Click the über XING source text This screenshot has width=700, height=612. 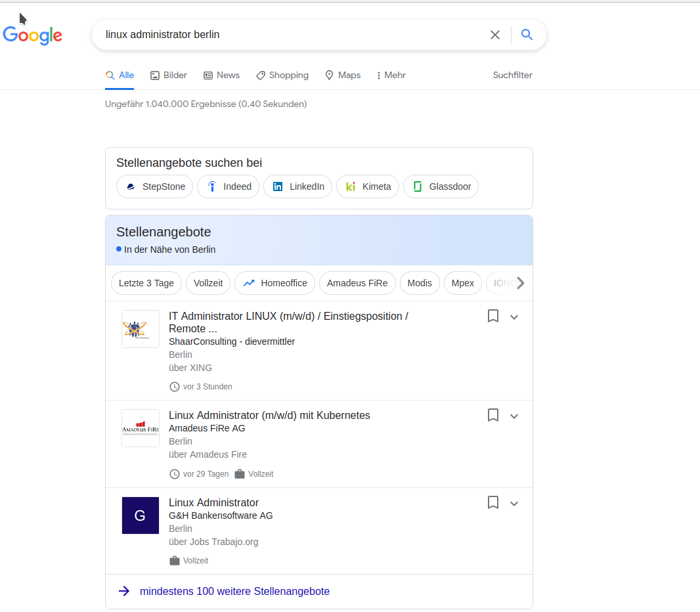click(x=190, y=368)
